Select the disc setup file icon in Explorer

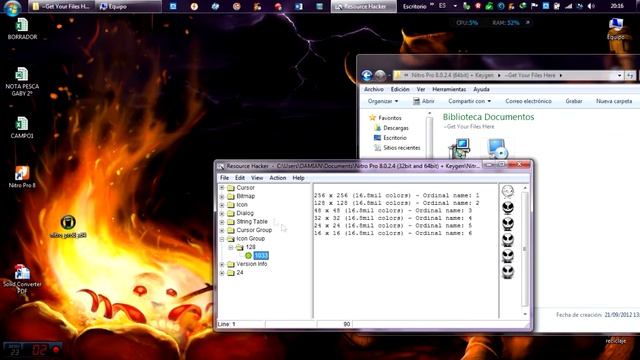pyautogui.click(x=498, y=149)
